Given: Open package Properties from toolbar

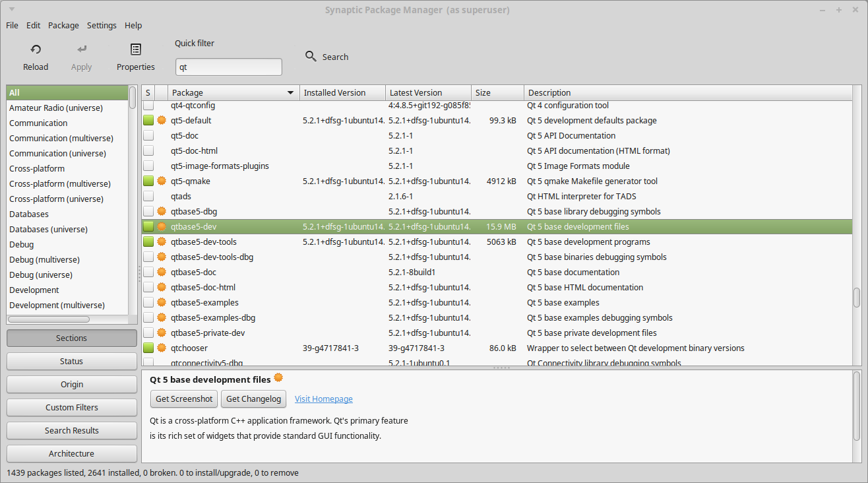Looking at the screenshot, I should click(136, 49).
